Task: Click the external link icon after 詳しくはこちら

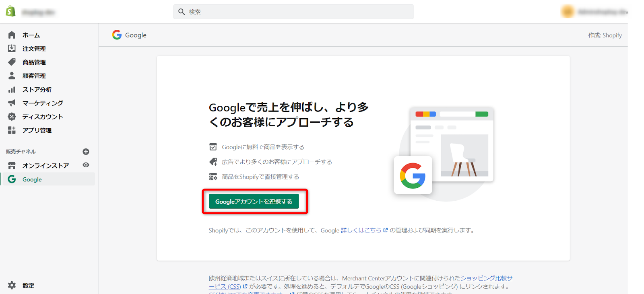Action: [x=385, y=230]
